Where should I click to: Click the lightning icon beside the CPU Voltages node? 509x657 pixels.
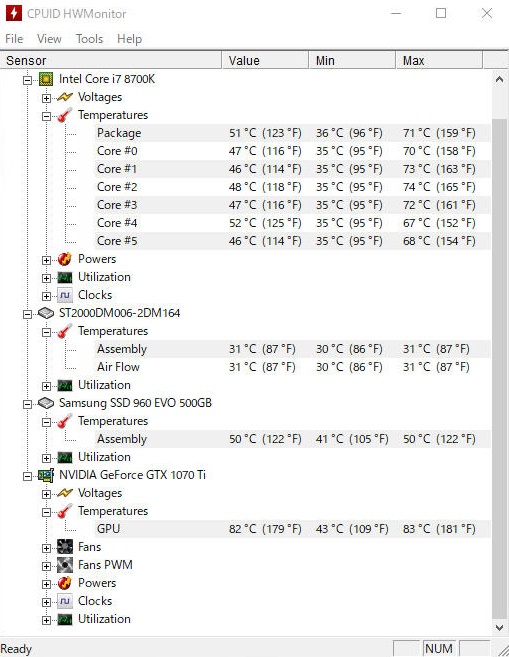click(x=65, y=97)
